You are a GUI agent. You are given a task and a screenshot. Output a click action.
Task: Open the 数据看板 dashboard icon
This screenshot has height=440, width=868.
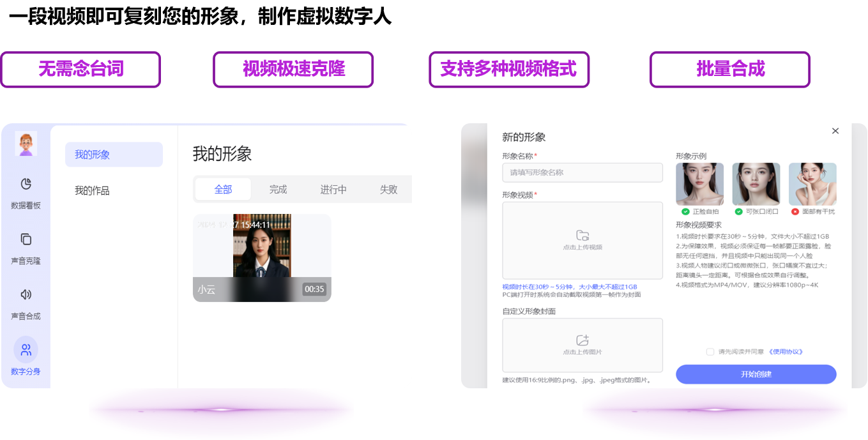(26, 184)
